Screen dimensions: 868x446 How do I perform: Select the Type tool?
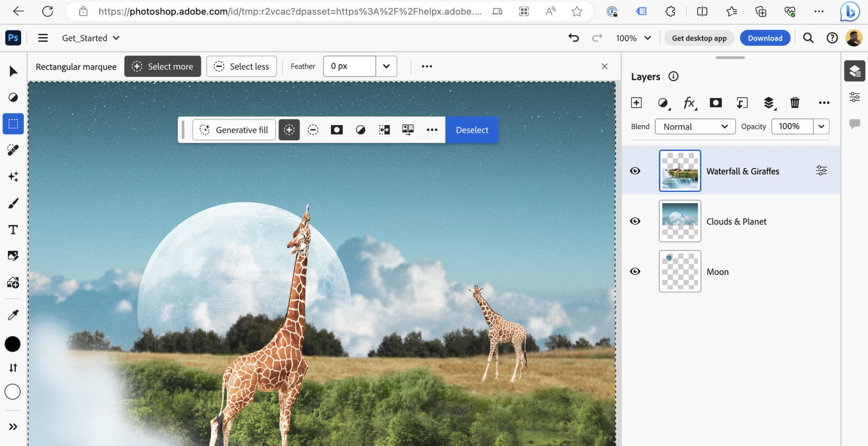pyautogui.click(x=13, y=230)
